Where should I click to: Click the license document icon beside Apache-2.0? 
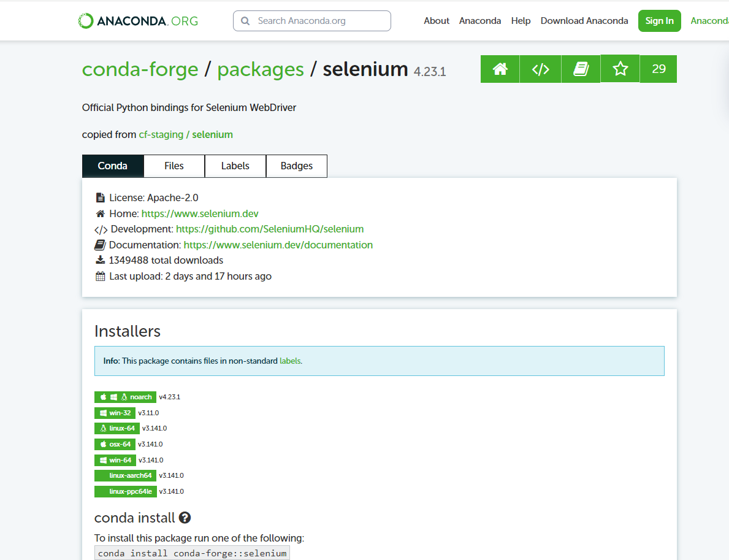pyautogui.click(x=100, y=197)
